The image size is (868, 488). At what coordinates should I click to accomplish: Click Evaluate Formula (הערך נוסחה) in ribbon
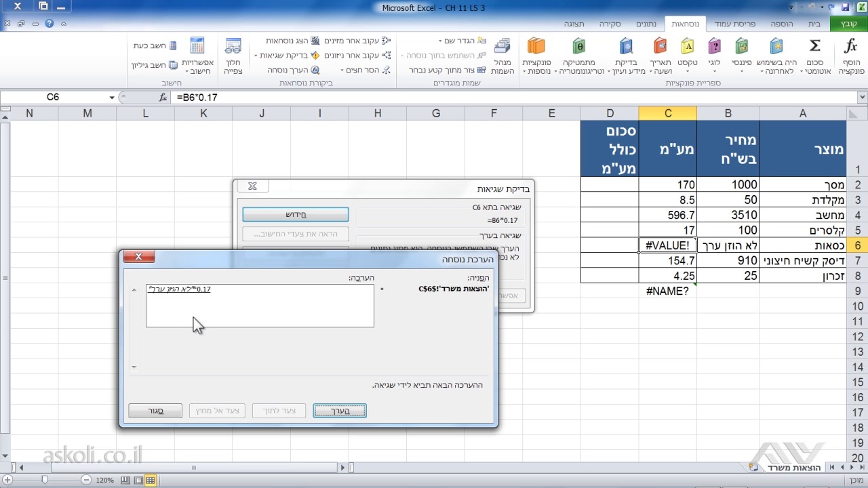point(294,70)
